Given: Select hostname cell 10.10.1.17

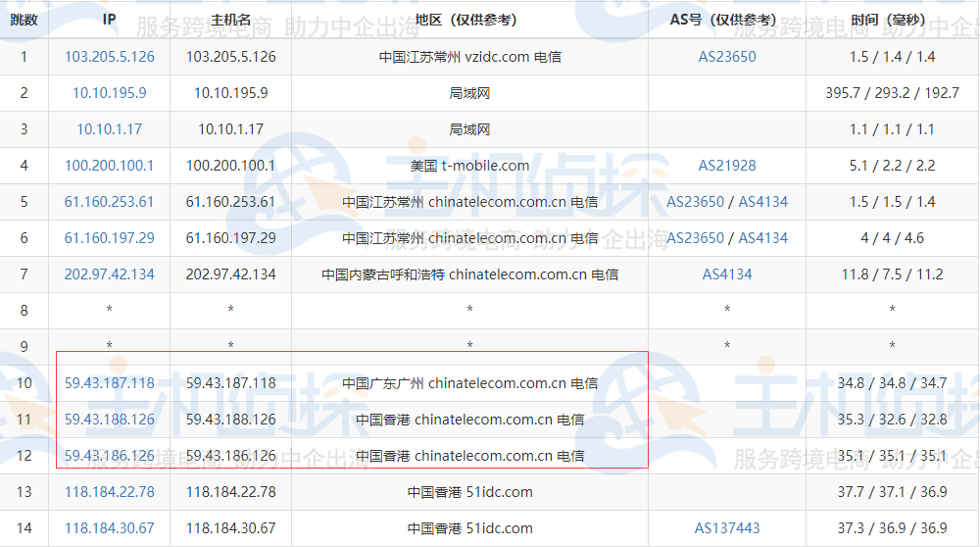Looking at the screenshot, I should (230, 129).
